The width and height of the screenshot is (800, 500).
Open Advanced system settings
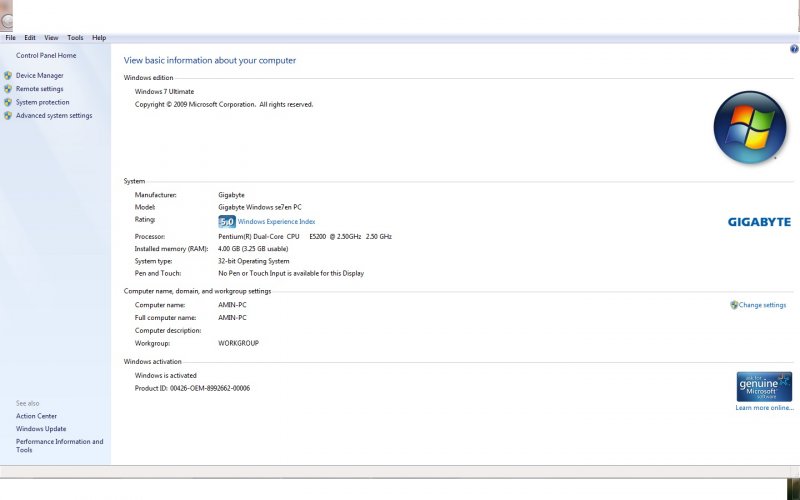(x=54, y=115)
